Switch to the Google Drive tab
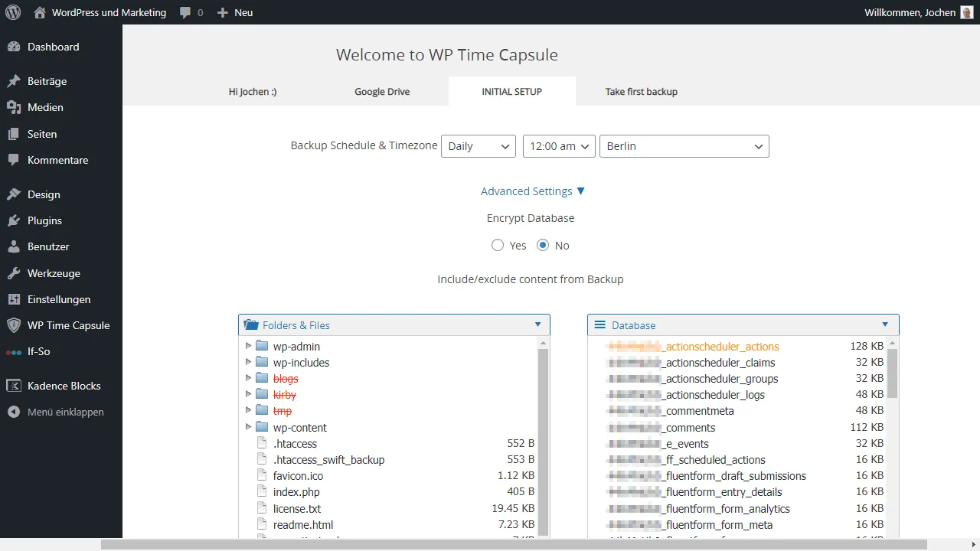 382,91
